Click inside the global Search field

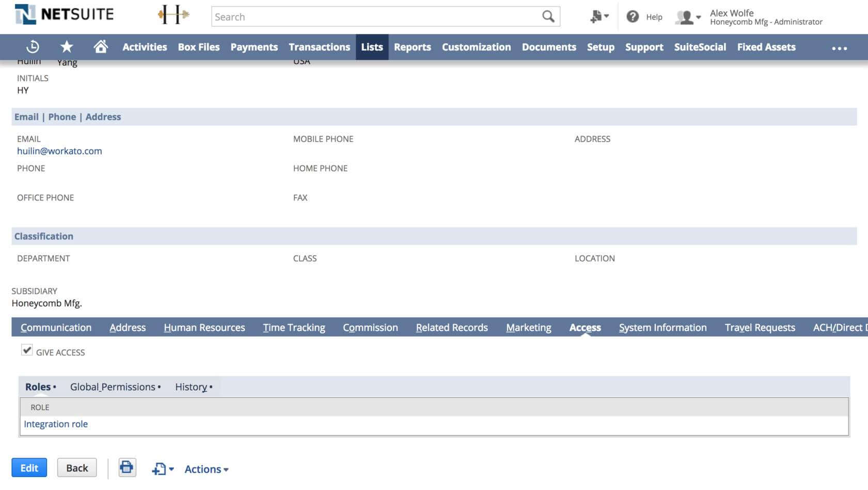pyautogui.click(x=361, y=17)
